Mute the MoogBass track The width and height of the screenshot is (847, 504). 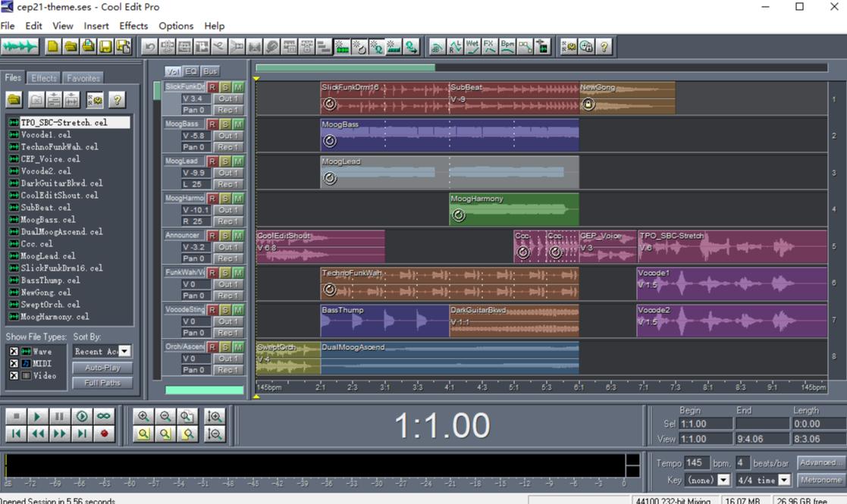point(238,124)
